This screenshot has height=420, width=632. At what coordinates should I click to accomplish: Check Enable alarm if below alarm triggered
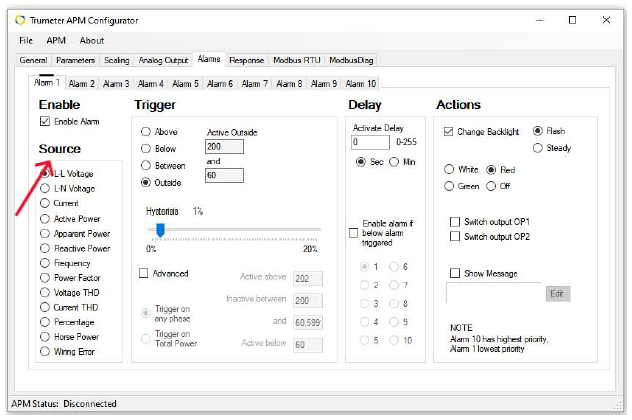point(353,233)
